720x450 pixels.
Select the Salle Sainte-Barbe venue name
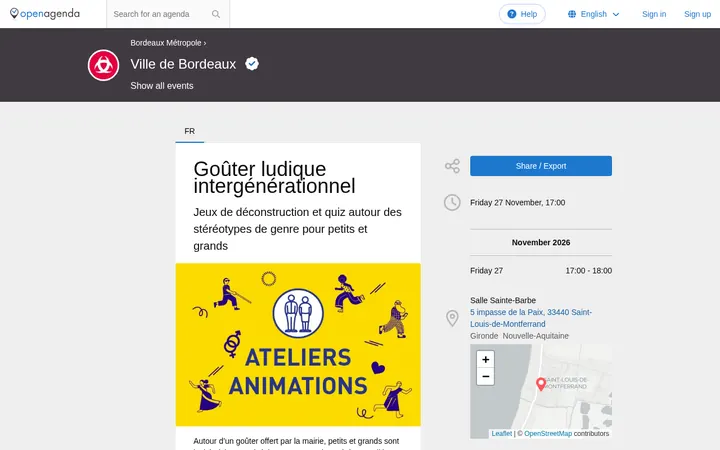coord(503,300)
